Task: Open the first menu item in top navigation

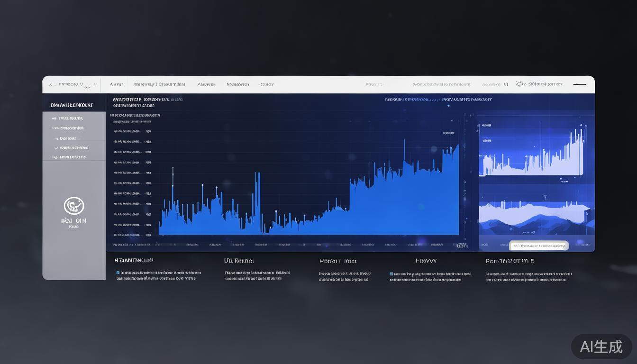Action: pyautogui.click(x=116, y=84)
